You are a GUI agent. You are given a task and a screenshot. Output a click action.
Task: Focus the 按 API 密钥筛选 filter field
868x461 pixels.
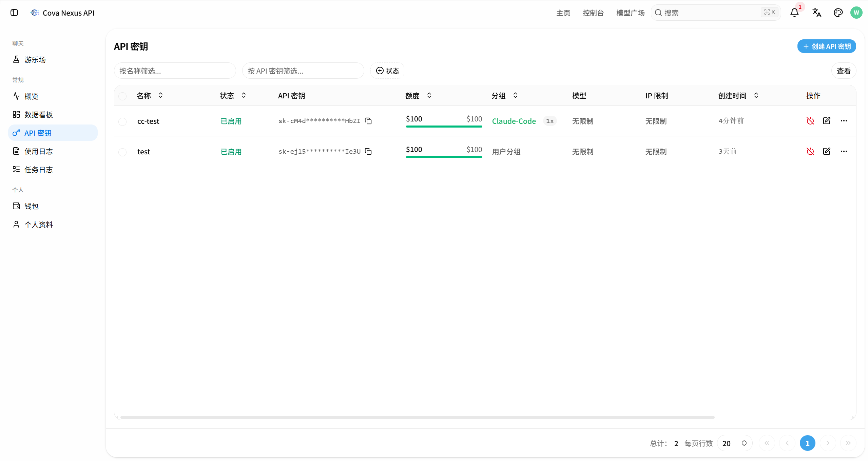(x=303, y=71)
